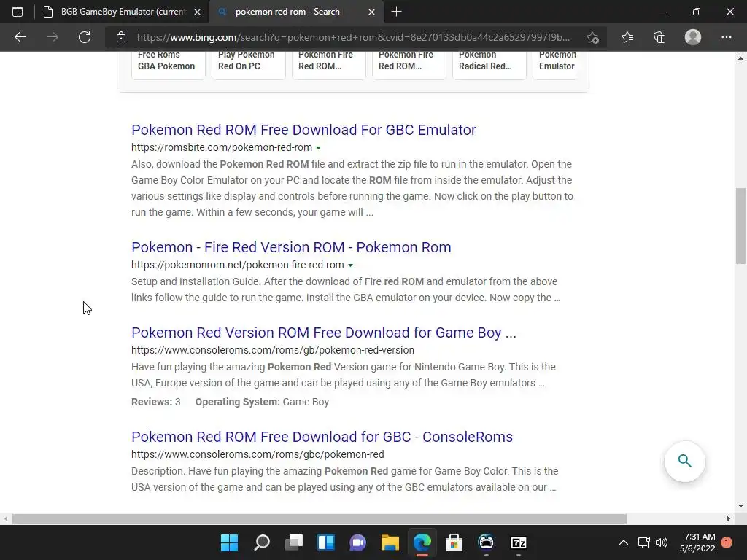Select the Pokemon Radical Red suggestion card
This screenshot has width=747, height=560.
(x=489, y=64)
